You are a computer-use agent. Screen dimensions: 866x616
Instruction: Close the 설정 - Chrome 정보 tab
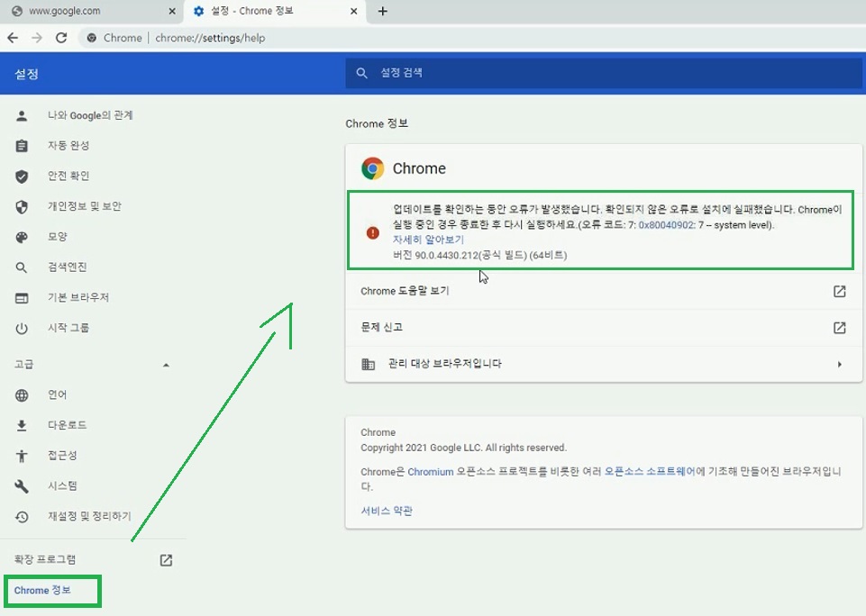tap(354, 11)
